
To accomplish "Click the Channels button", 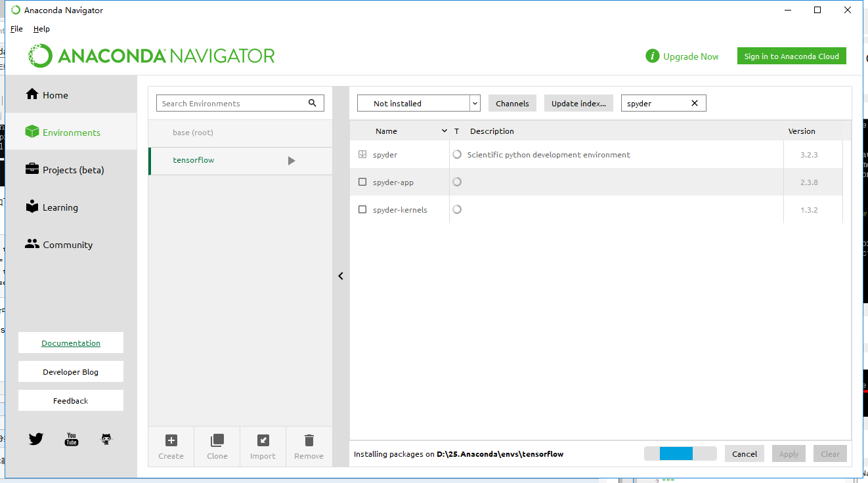I will (512, 104).
